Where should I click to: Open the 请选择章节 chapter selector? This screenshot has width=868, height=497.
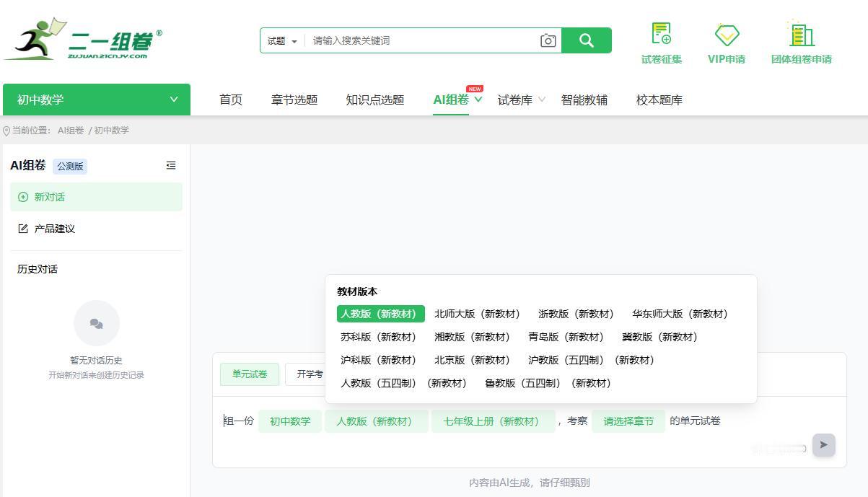click(628, 421)
